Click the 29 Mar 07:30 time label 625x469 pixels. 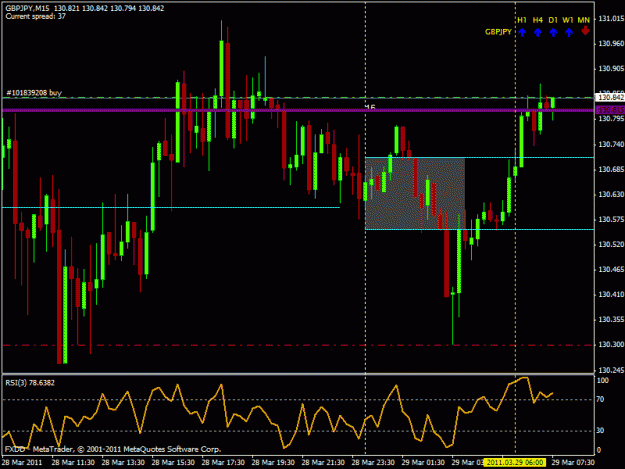pos(573,463)
